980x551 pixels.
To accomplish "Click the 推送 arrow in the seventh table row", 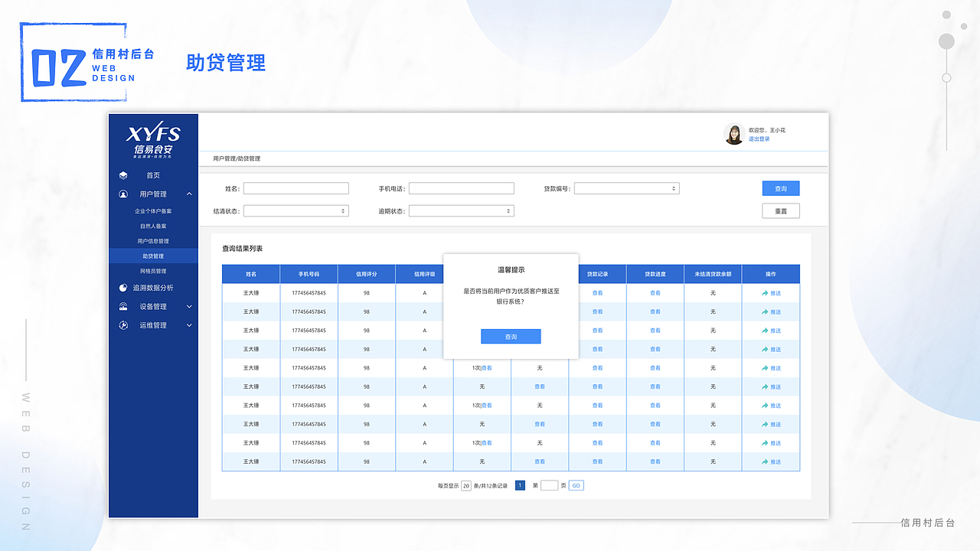I will coord(765,406).
